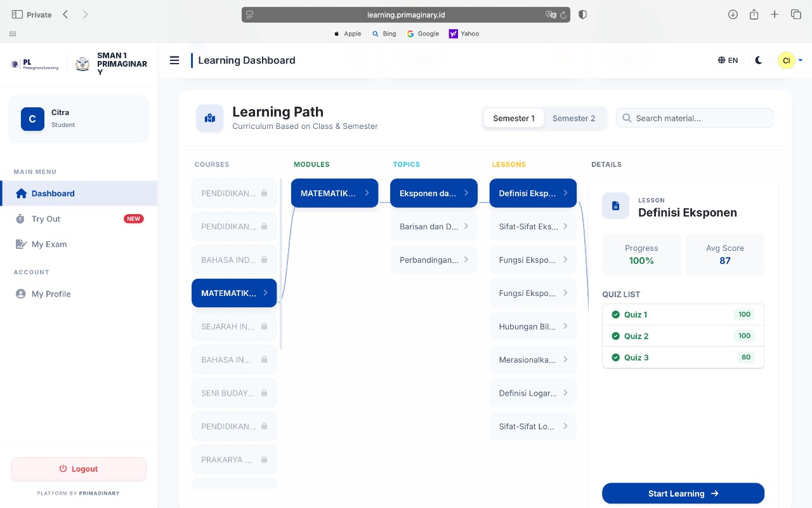Select the Semester 1 tab
Viewport: 812px width, 508px height.
click(x=514, y=118)
